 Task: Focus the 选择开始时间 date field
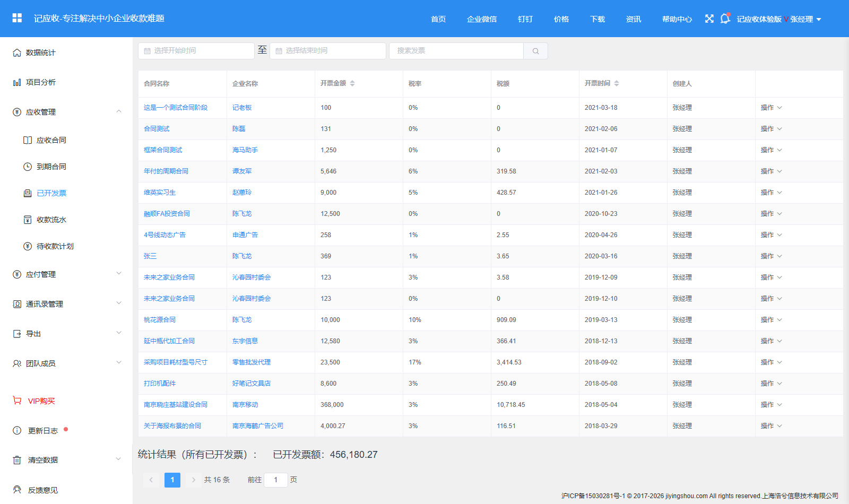coord(196,51)
